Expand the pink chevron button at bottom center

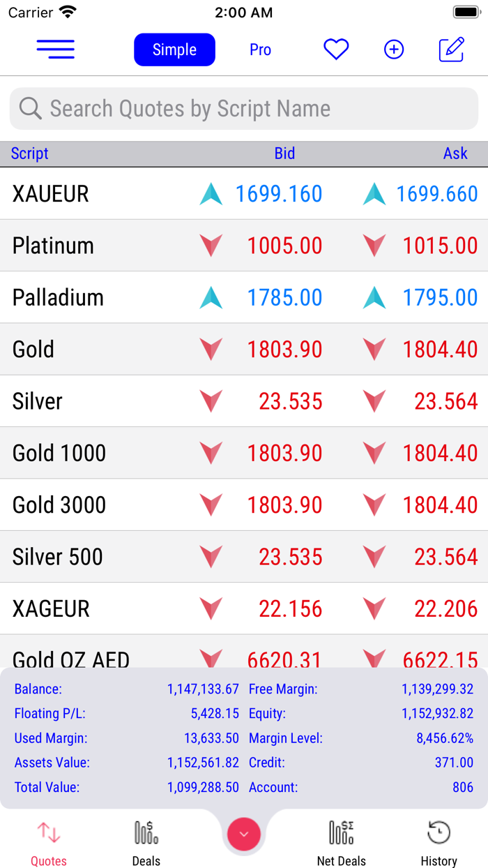click(244, 835)
